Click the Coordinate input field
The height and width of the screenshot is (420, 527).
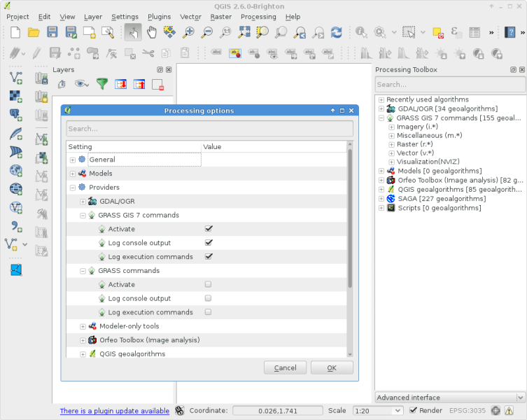(278, 411)
